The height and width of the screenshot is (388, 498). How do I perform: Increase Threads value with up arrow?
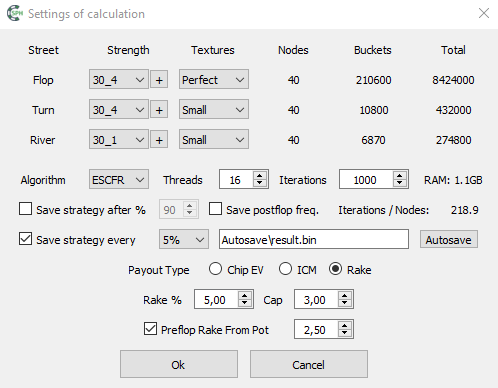point(260,175)
